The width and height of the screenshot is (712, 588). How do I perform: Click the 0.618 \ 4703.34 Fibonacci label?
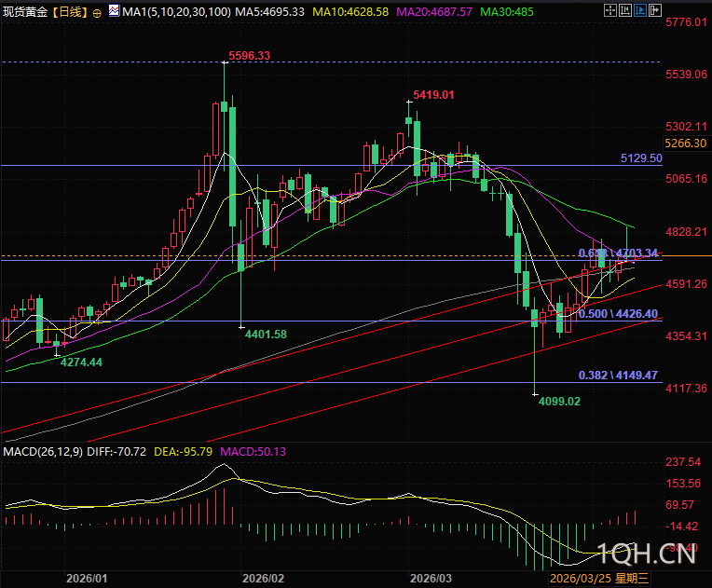click(x=618, y=253)
